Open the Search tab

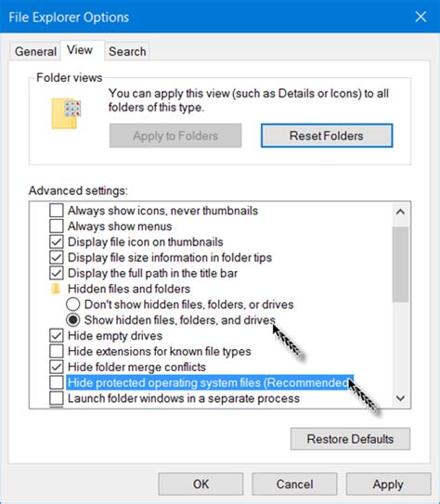(127, 51)
